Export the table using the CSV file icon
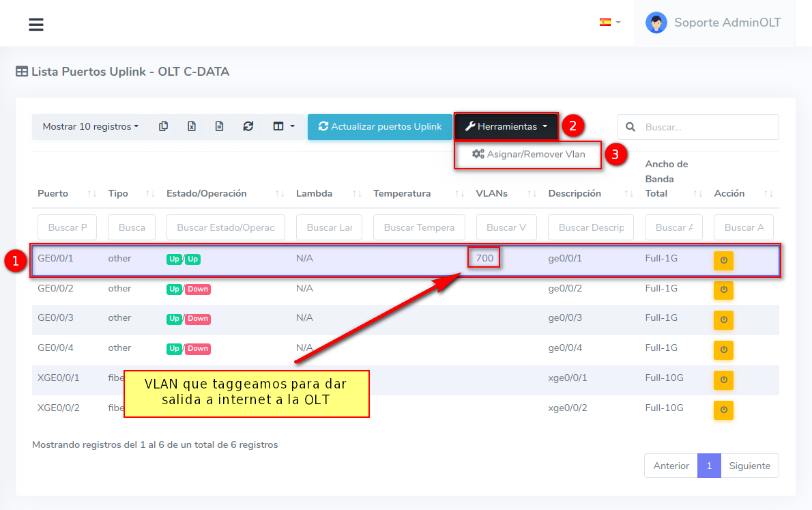The width and height of the screenshot is (812, 510). click(x=219, y=126)
